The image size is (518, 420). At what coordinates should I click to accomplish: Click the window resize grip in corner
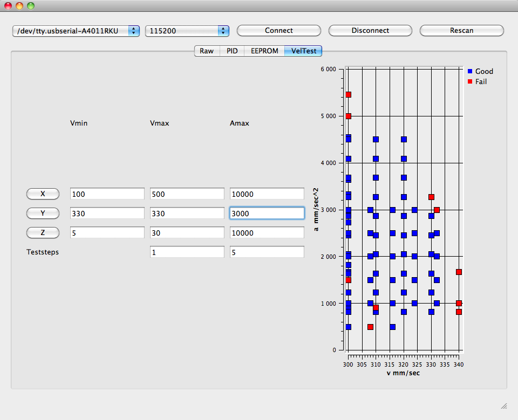pyautogui.click(x=503, y=405)
